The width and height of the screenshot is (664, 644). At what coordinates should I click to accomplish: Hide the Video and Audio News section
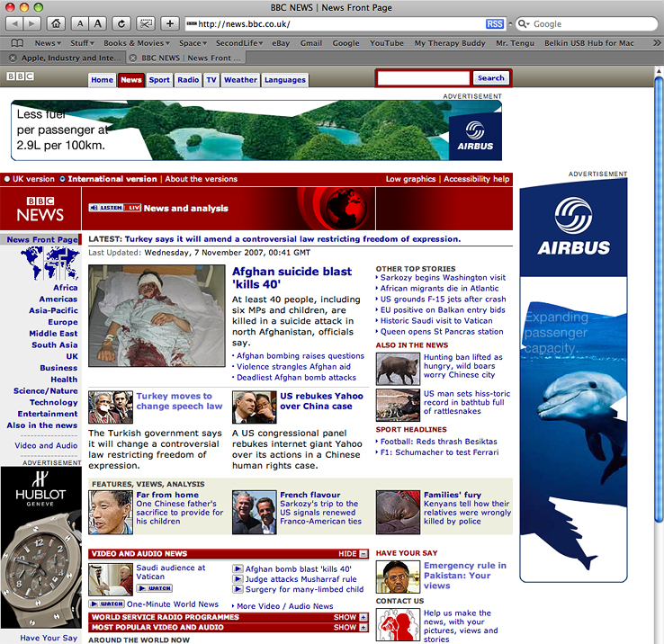pos(363,554)
